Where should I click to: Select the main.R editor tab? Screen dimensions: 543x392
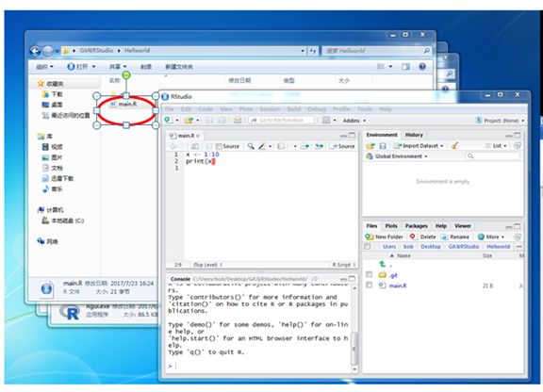click(185, 136)
